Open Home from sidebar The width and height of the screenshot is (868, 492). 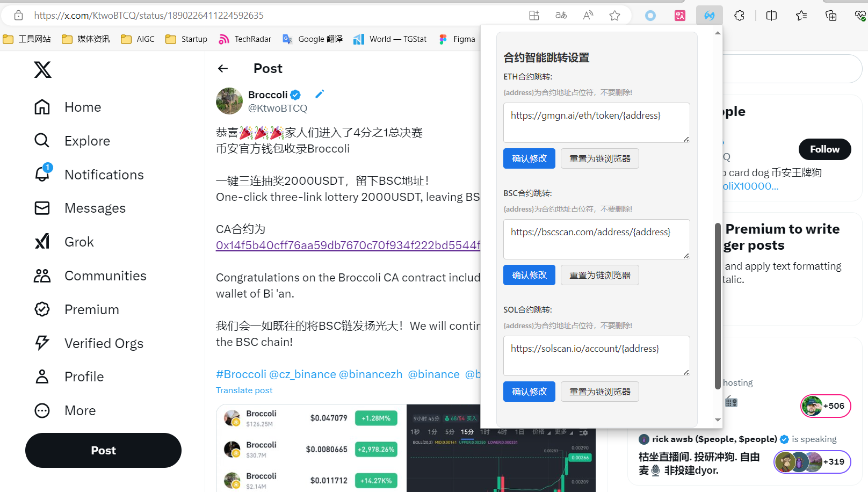[x=68, y=107]
